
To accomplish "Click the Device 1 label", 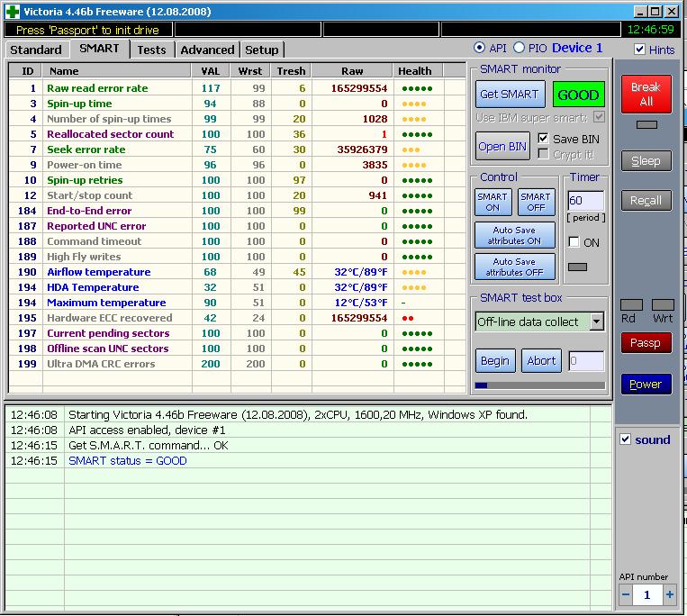I will (577, 48).
